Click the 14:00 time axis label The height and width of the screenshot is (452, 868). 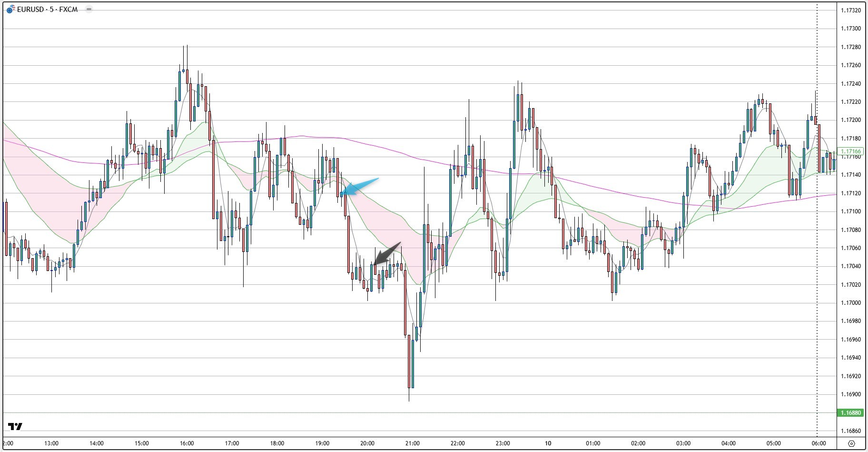96,443
